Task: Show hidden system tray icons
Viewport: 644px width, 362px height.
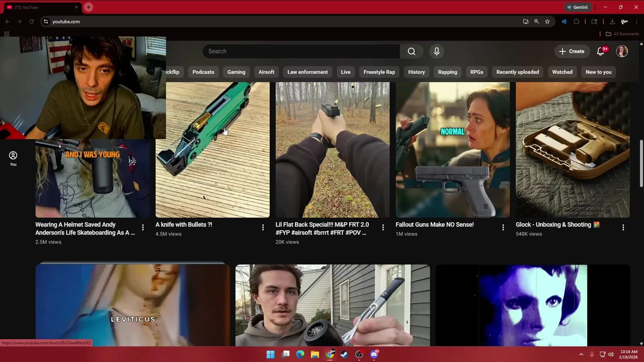Action: click(x=581, y=354)
